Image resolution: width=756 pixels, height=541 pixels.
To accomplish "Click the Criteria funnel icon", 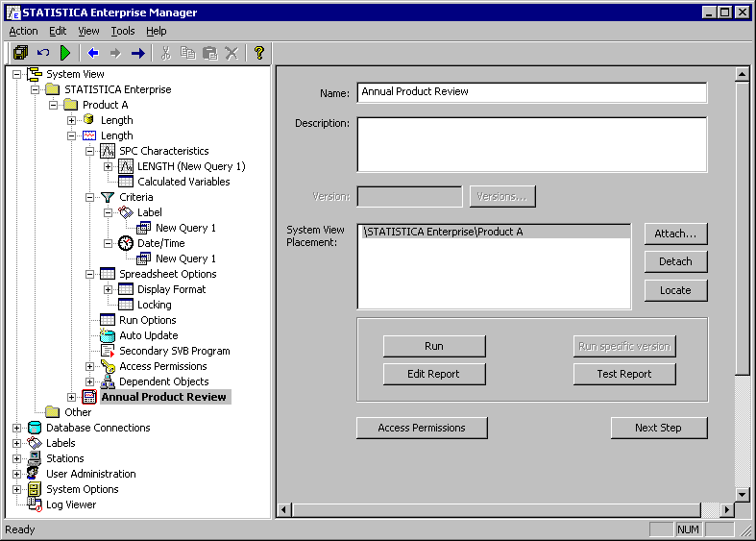I will pos(108,197).
